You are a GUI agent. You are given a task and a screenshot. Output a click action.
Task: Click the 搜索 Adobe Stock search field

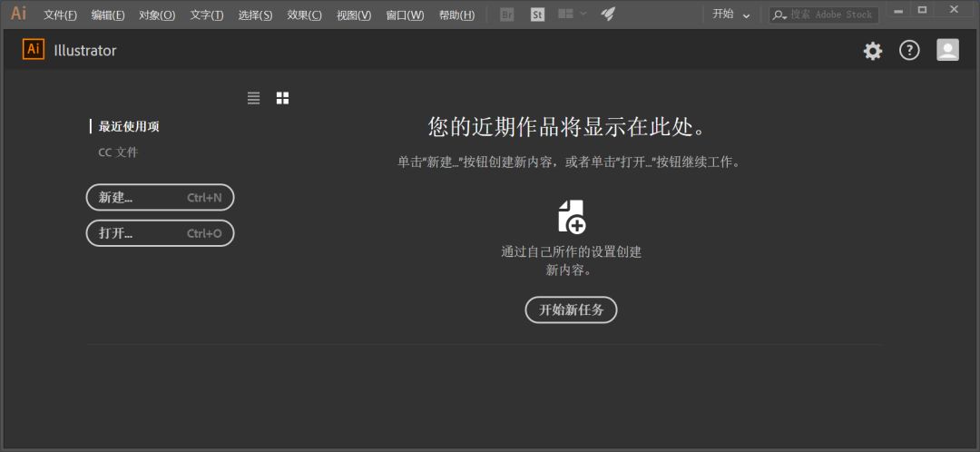click(823, 15)
